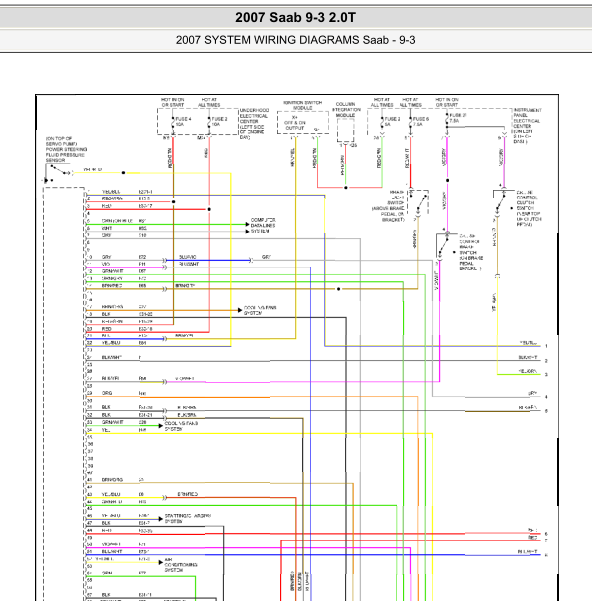Image resolution: width=592 pixels, height=601 pixels.
Task: Select pin 34 'YEL' wire label
Action: [x=106, y=430]
